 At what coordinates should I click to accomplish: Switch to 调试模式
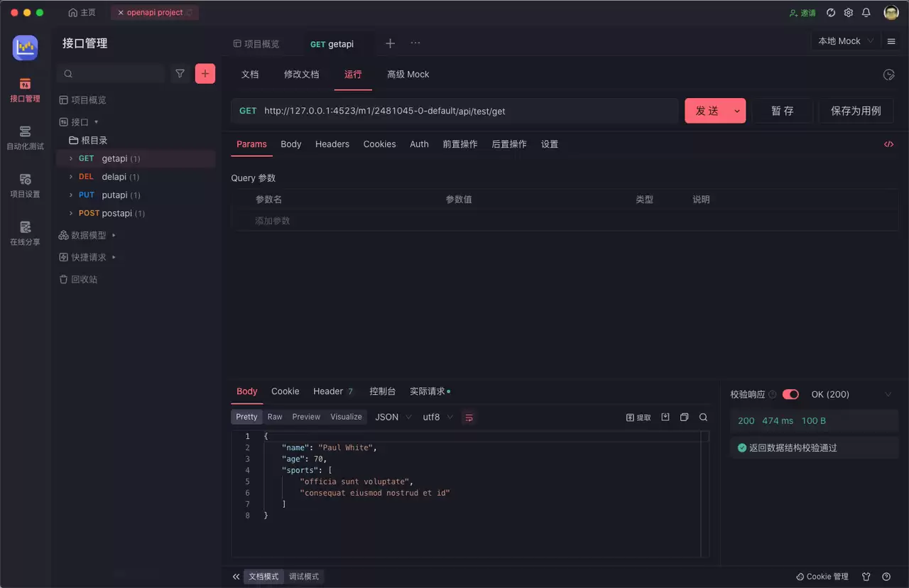point(304,577)
